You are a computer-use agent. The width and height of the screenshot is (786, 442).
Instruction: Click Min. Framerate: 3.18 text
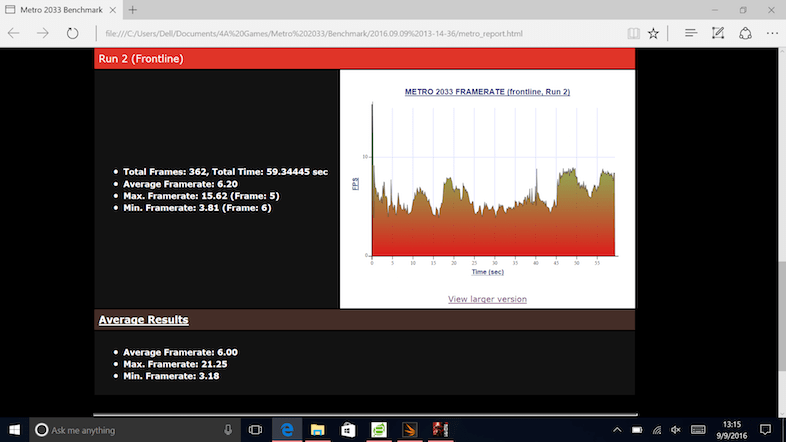171,376
